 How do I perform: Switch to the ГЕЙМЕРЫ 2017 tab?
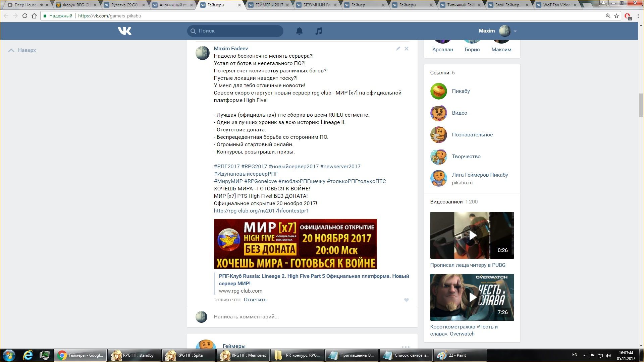pyautogui.click(x=269, y=5)
